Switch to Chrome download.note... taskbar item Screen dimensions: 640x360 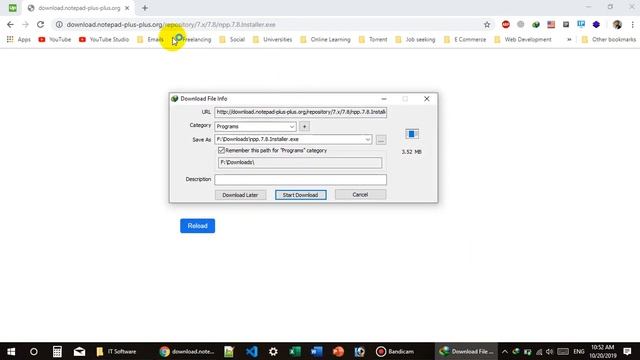(187, 351)
